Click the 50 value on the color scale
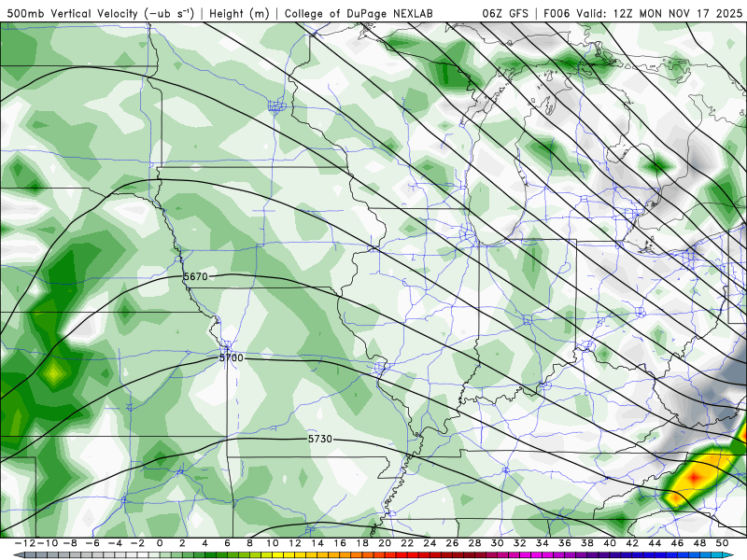The image size is (747, 560). click(x=722, y=543)
